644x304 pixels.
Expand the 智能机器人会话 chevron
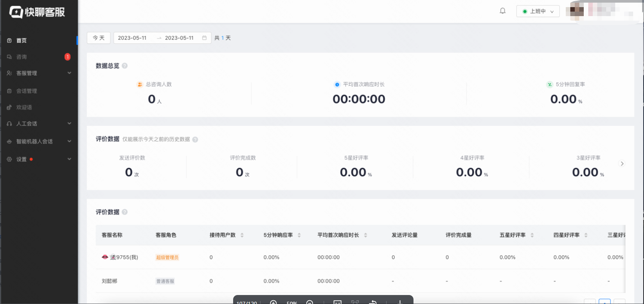69,141
